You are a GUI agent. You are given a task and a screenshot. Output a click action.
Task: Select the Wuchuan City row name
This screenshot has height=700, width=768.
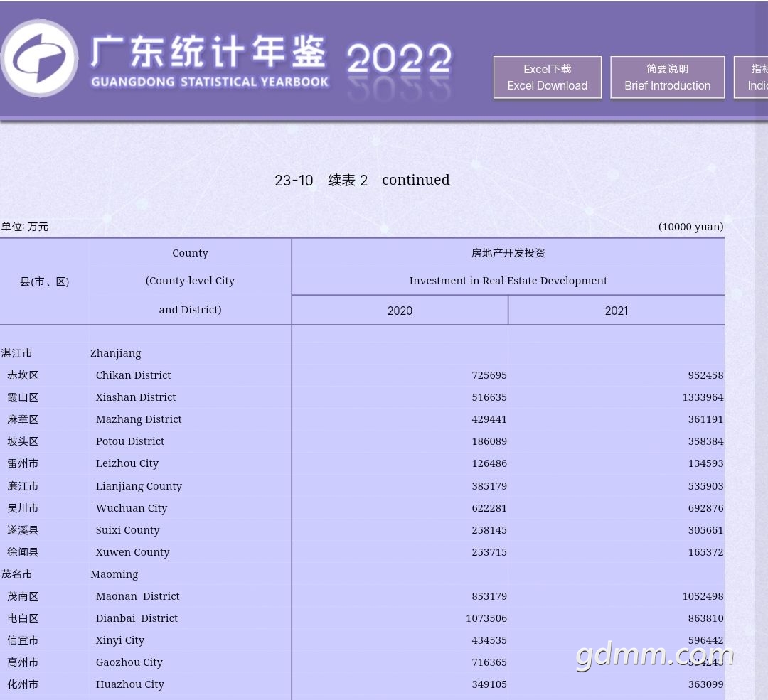click(x=132, y=508)
